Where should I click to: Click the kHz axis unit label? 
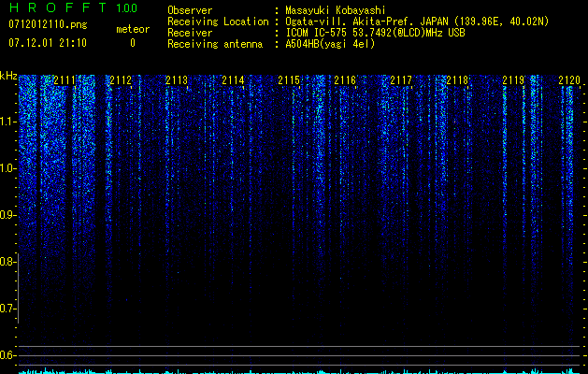click(8, 76)
